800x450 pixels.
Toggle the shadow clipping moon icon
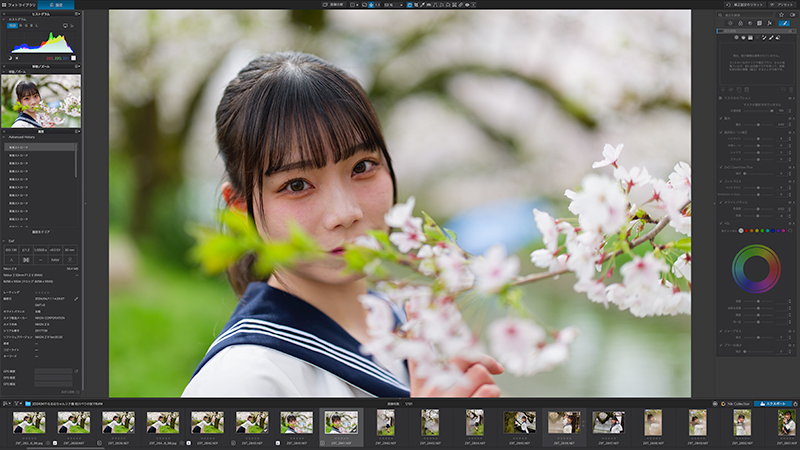point(10,58)
